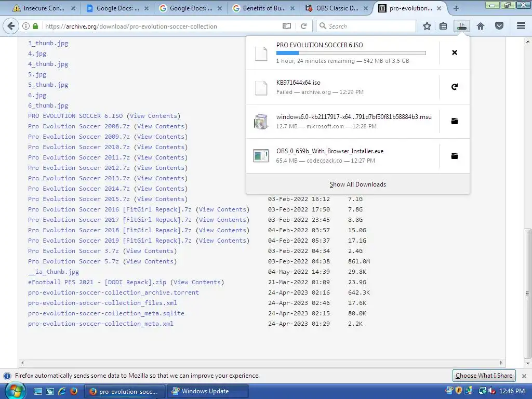Dismiss the Firefox data notification bar

tap(524, 376)
